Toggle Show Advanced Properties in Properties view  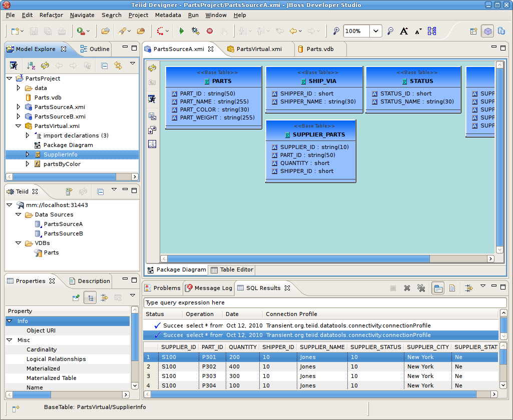pos(104,297)
